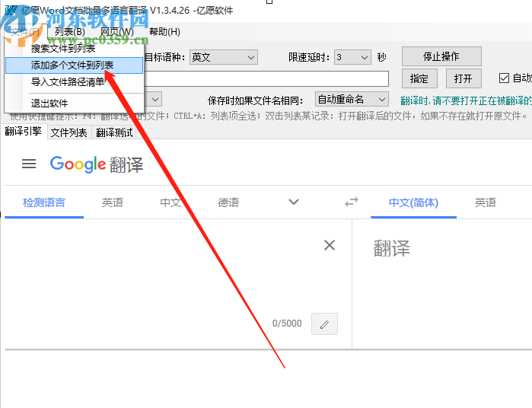This screenshot has width=532, height=408.
Task: Switch to the 翻译测试 tab
Action: (x=114, y=132)
